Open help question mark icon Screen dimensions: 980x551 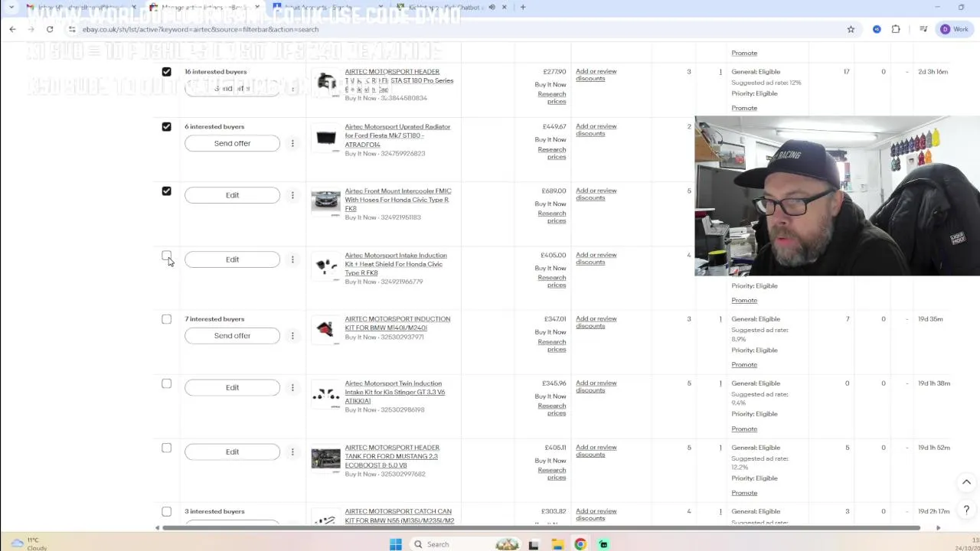click(x=966, y=510)
